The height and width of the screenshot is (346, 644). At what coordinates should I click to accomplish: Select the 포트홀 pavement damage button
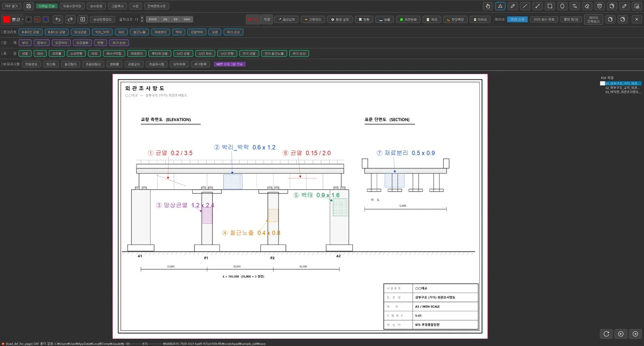pos(58,53)
